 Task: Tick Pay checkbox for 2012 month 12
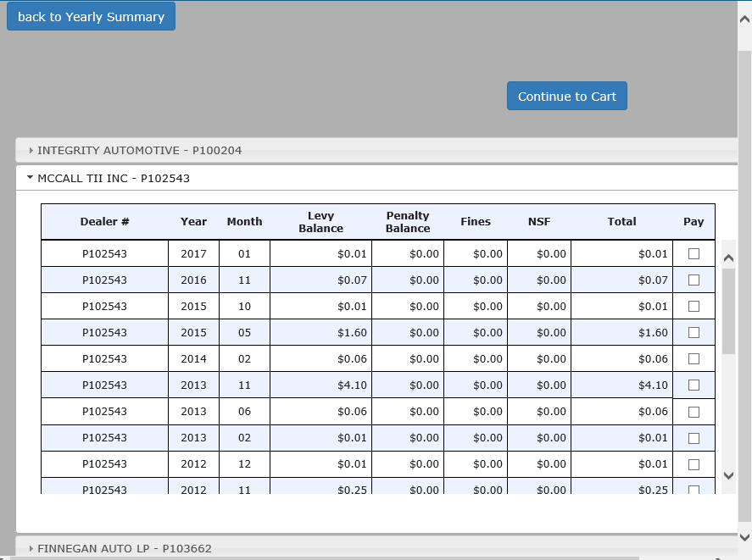694,464
